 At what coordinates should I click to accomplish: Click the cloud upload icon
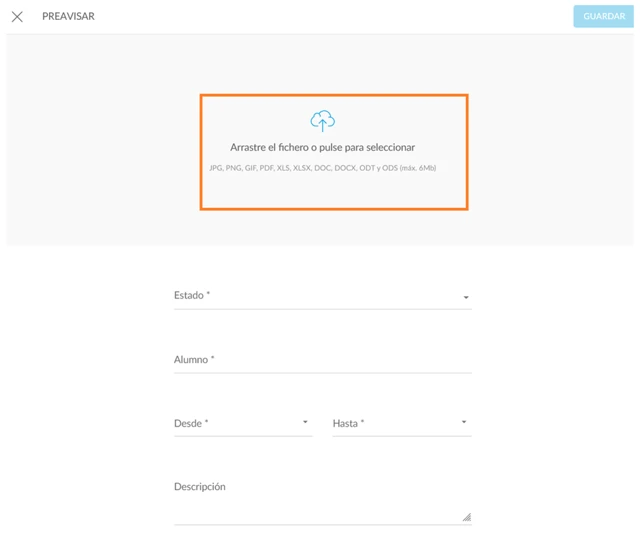click(322, 121)
